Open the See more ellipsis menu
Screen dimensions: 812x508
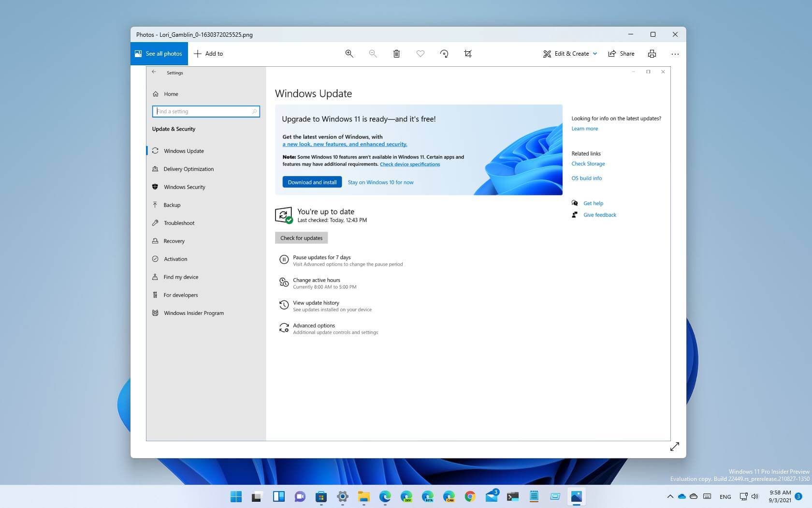(x=675, y=54)
